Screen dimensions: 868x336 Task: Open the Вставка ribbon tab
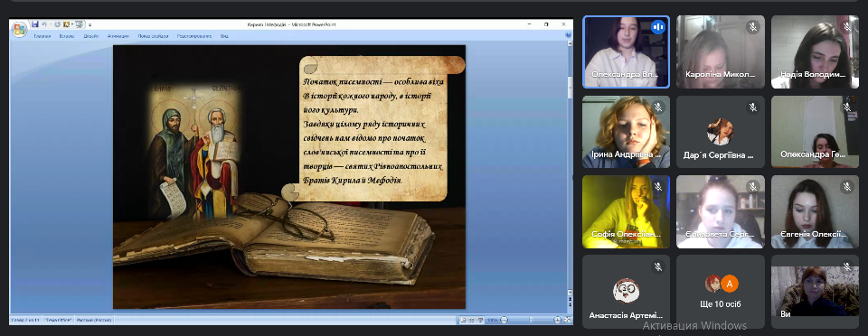(66, 36)
